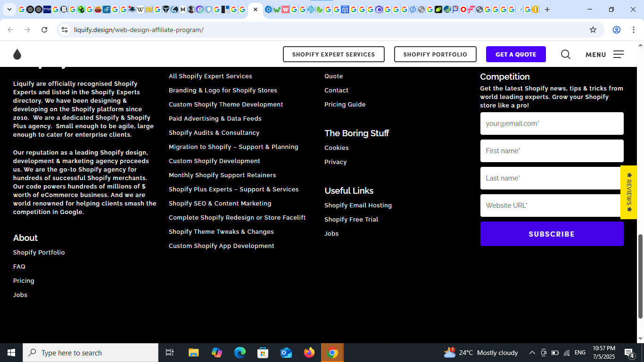The image size is (644, 362).
Task: Open Chrome's three-dot menu
Action: click(x=633, y=30)
